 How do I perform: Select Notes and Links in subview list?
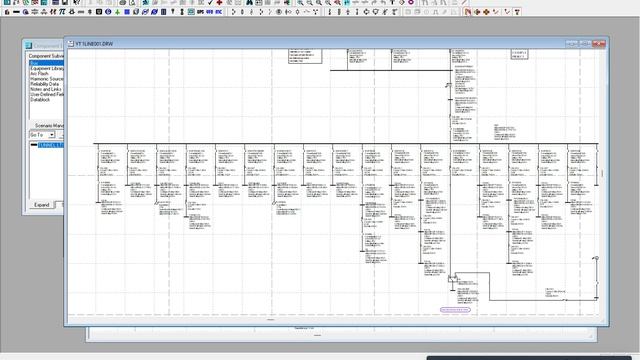46,89
